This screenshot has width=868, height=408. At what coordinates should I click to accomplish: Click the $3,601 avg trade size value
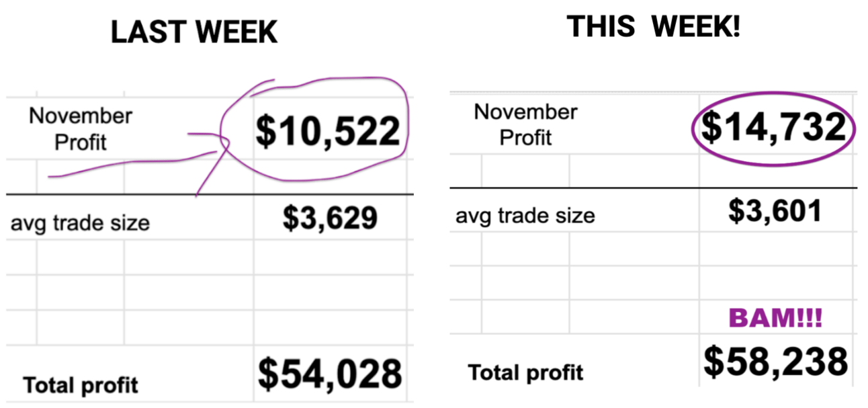coord(775,211)
